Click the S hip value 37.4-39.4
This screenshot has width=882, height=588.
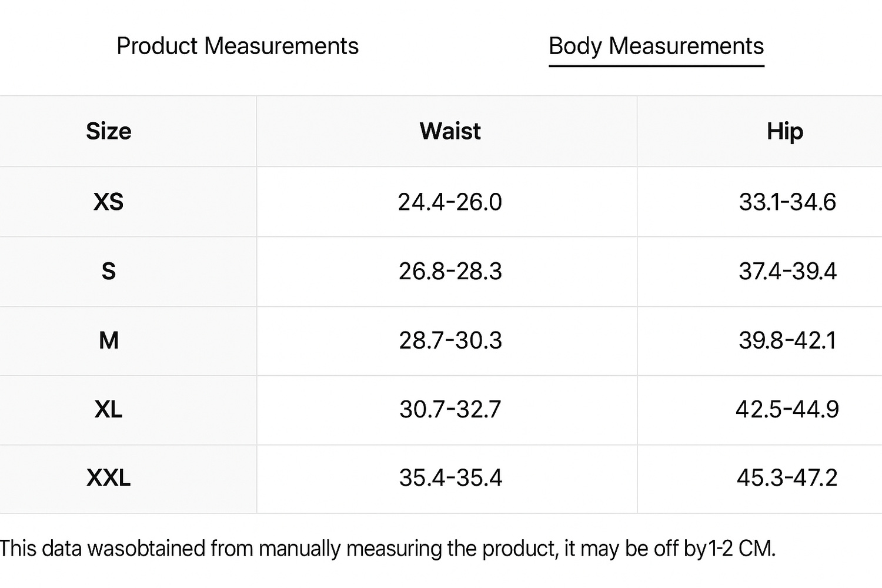[x=787, y=272]
